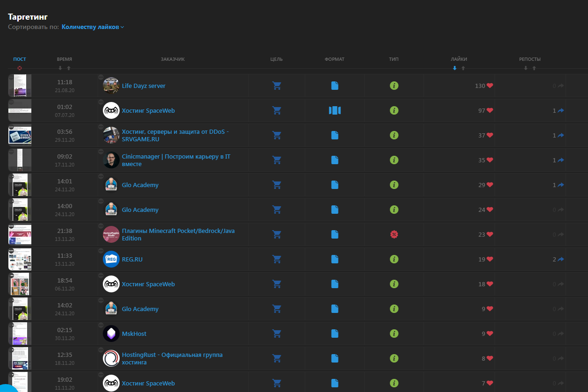The height and width of the screenshot is (392, 588).
Task: Open the post thumbnail in Life Dayz row
Action: click(x=20, y=86)
